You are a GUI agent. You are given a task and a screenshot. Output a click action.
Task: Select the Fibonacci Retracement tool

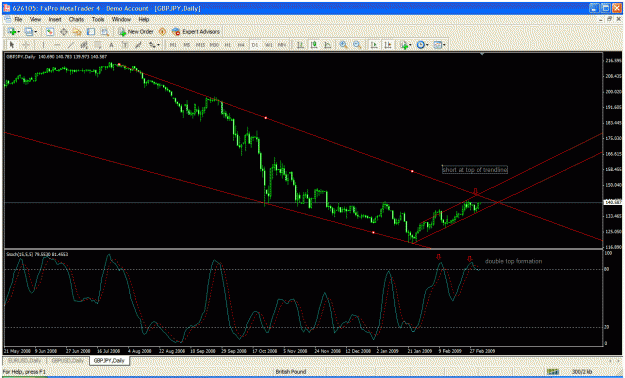98,45
